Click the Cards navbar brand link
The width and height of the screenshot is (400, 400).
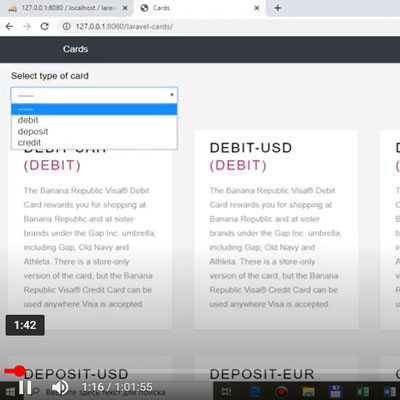pyautogui.click(x=75, y=49)
